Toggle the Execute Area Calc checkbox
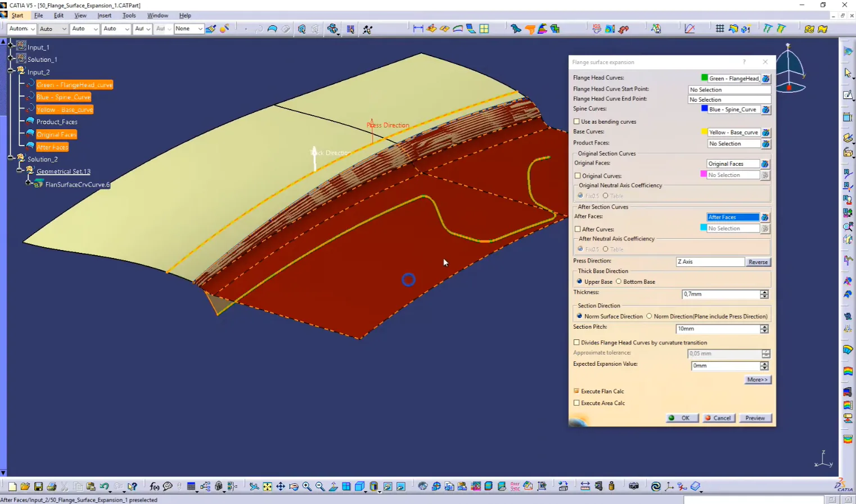Image resolution: width=856 pixels, height=504 pixels. point(576,403)
